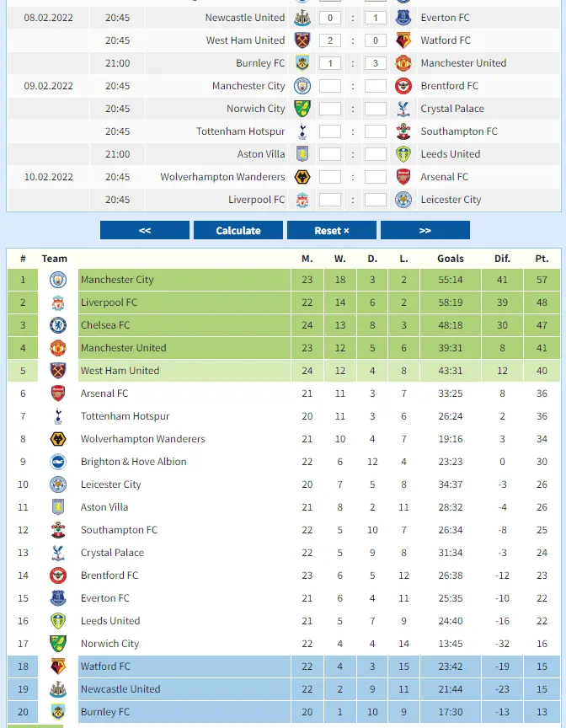Click the Chelsea FC crest in the standings table
Image resolution: width=566 pixels, height=728 pixels.
point(58,325)
